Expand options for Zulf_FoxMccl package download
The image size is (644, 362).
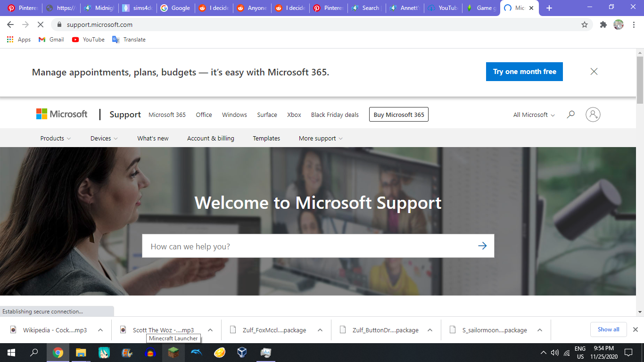tap(320, 330)
